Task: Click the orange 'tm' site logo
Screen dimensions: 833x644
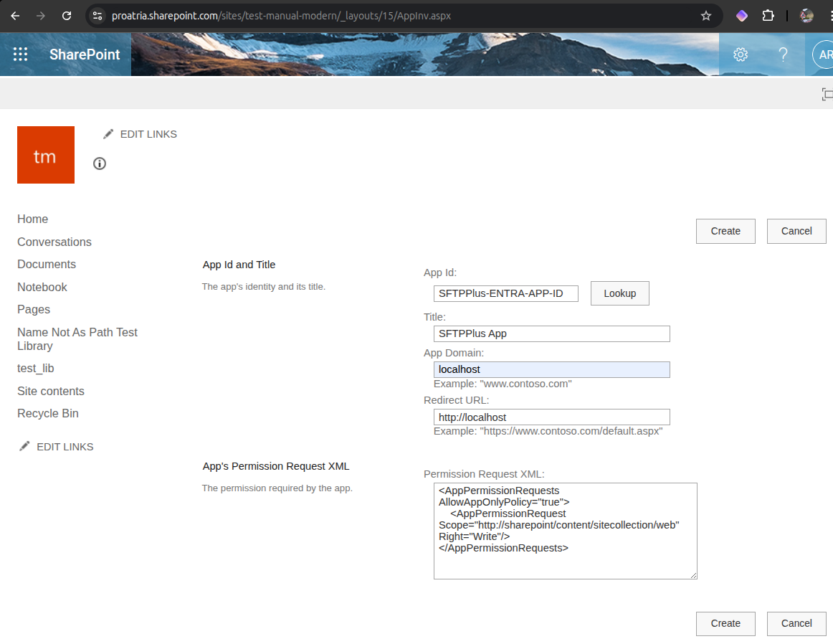Action: [x=46, y=155]
